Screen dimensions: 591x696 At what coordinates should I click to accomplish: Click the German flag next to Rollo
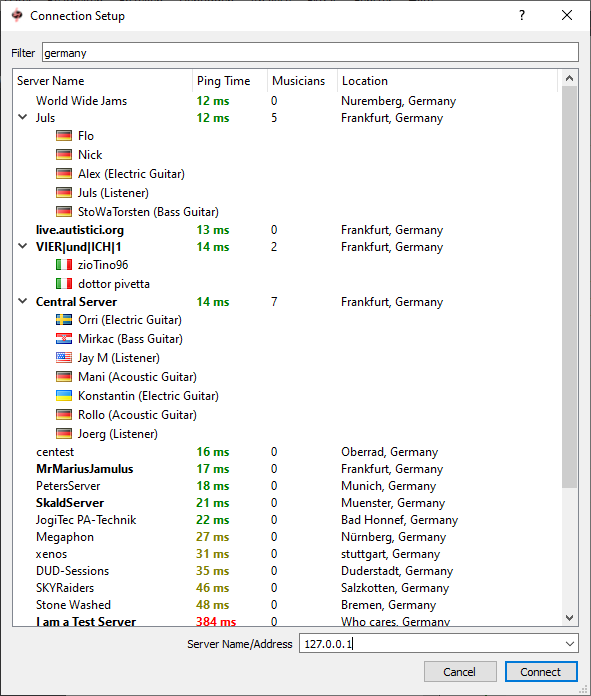click(64, 415)
